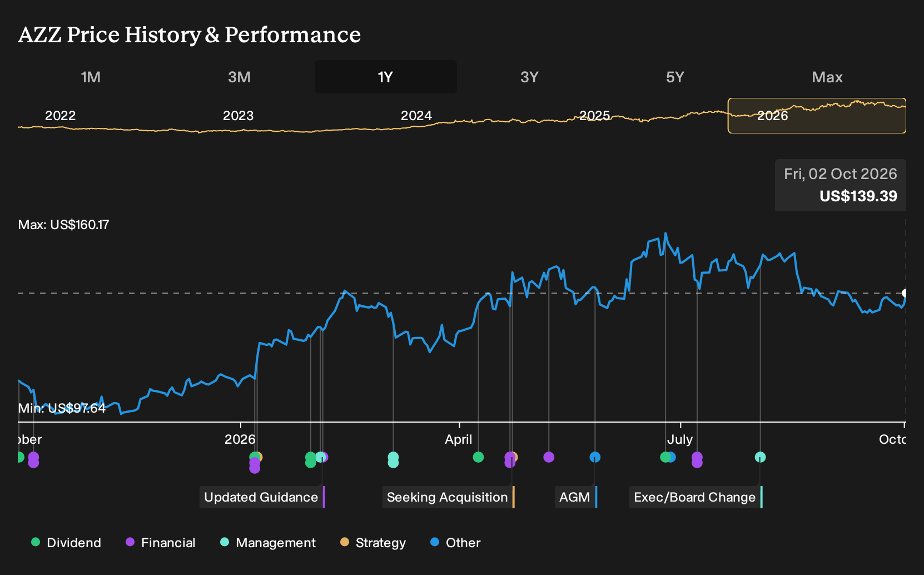Jump to 2022 in the overview chart

pyautogui.click(x=60, y=116)
